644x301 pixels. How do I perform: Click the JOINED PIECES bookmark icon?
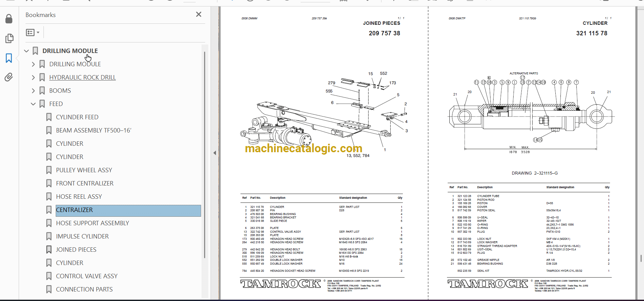(49, 250)
